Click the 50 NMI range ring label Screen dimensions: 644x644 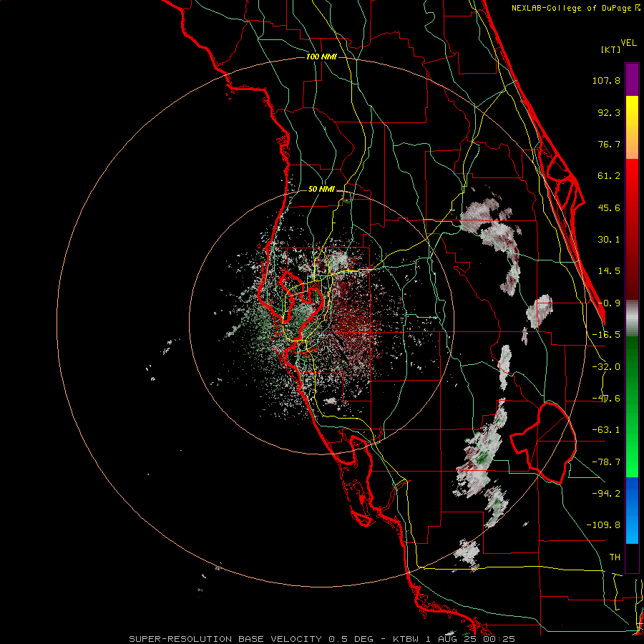click(x=321, y=190)
